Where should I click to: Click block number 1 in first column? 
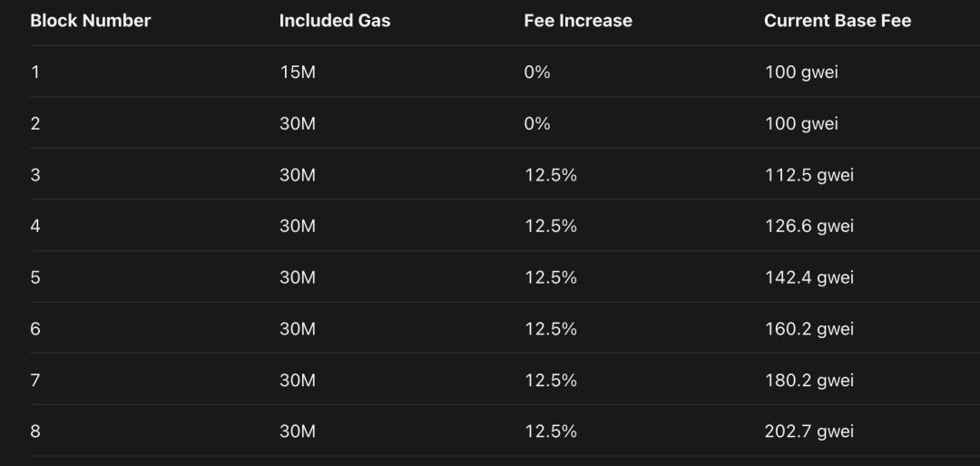[x=35, y=73]
